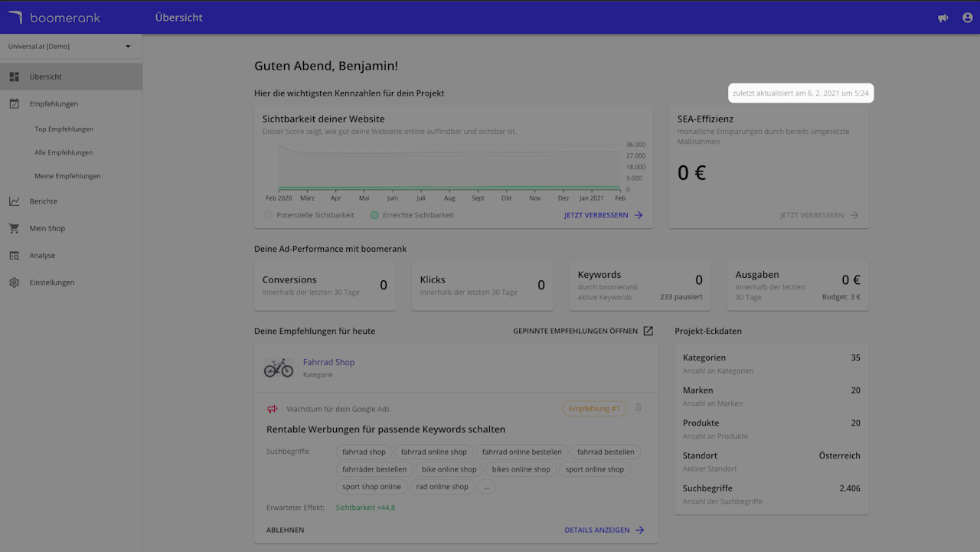The width and height of the screenshot is (980, 552).
Task: Click the Suchbegriffe 2.406 row
Action: [772, 494]
